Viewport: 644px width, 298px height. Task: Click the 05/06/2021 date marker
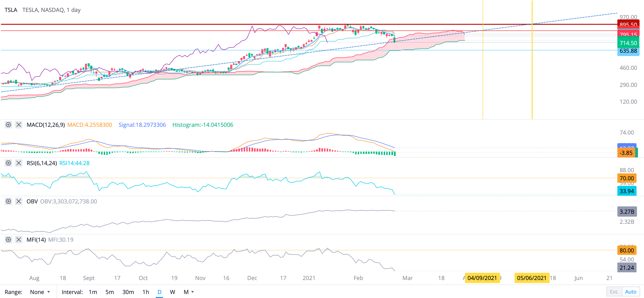point(532,278)
